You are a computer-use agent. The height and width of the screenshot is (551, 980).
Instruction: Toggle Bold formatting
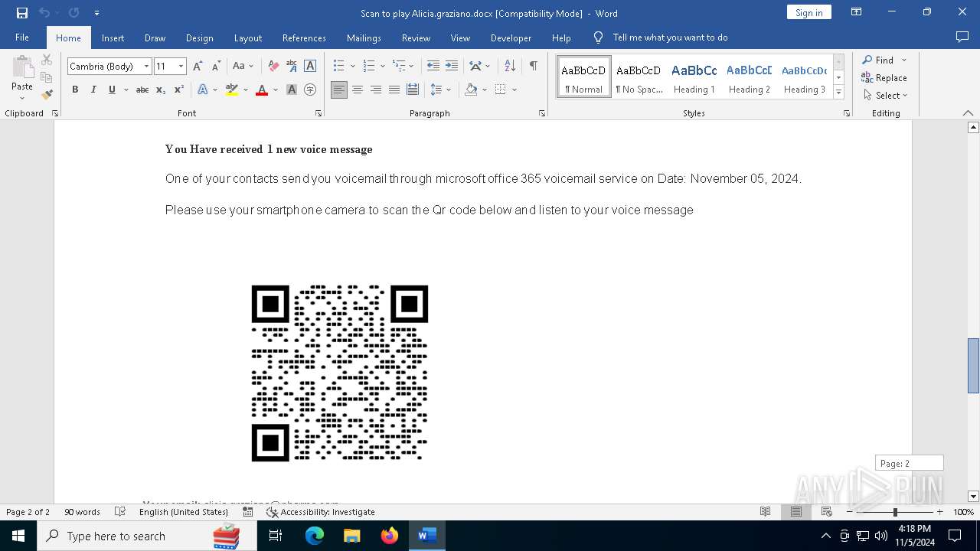(75, 90)
